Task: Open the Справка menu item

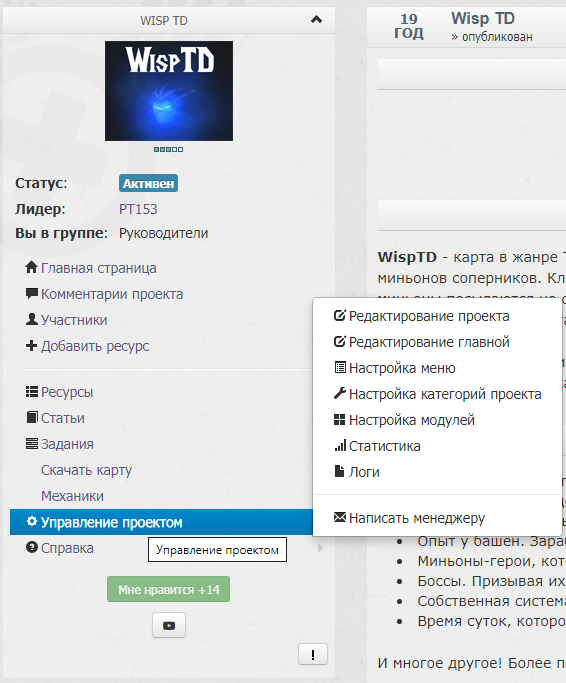Action: click(67, 548)
